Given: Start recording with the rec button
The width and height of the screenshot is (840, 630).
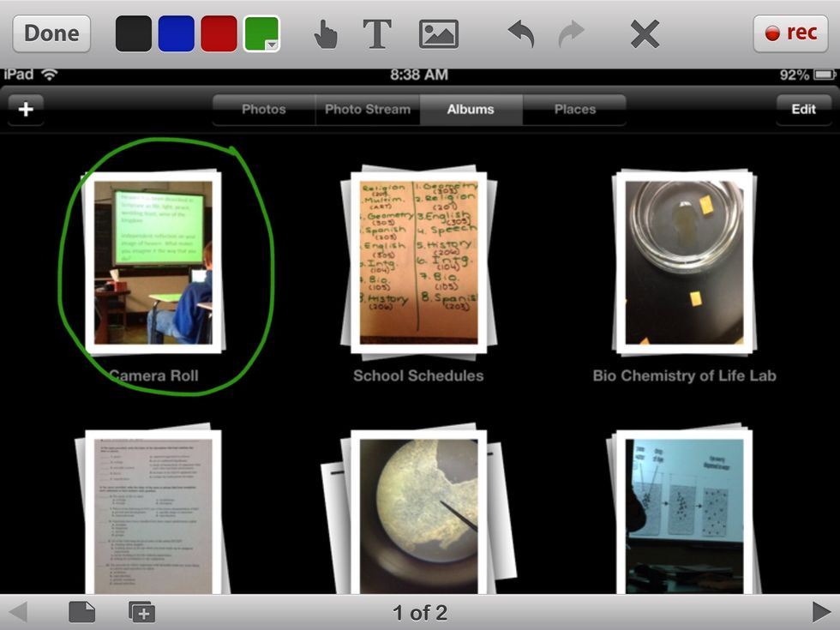Looking at the screenshot, I should (790, 33).
